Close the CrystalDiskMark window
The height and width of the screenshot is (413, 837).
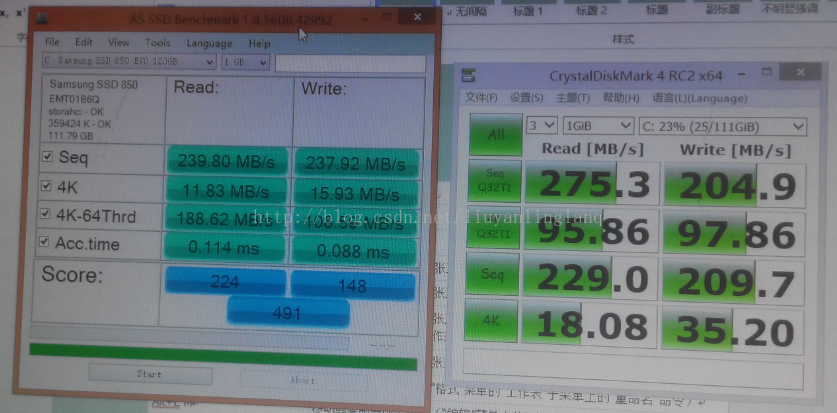(x=800, y=73)
